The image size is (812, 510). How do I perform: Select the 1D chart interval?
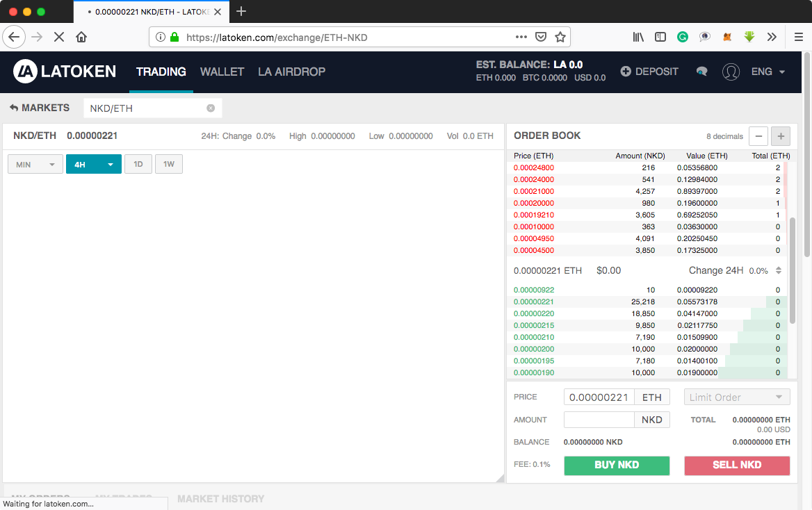point(138,164)
